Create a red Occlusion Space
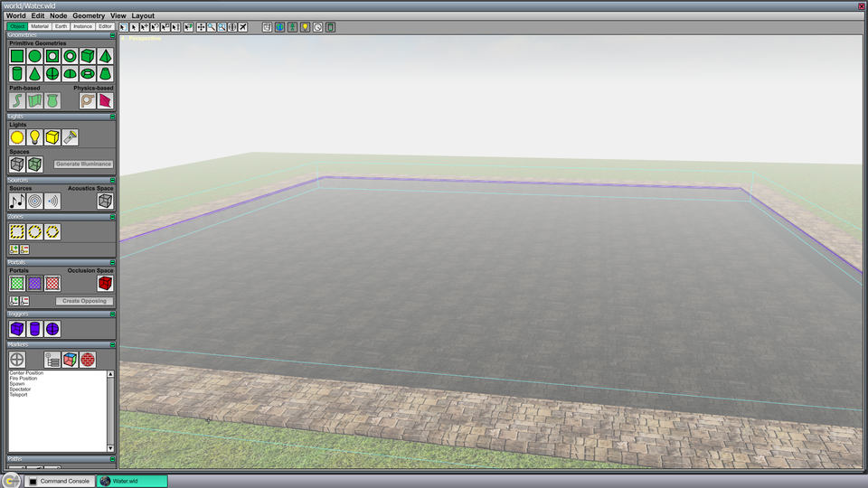Image resolution: width=868 pixels, height=488 pixels. (x=105, y=283)
